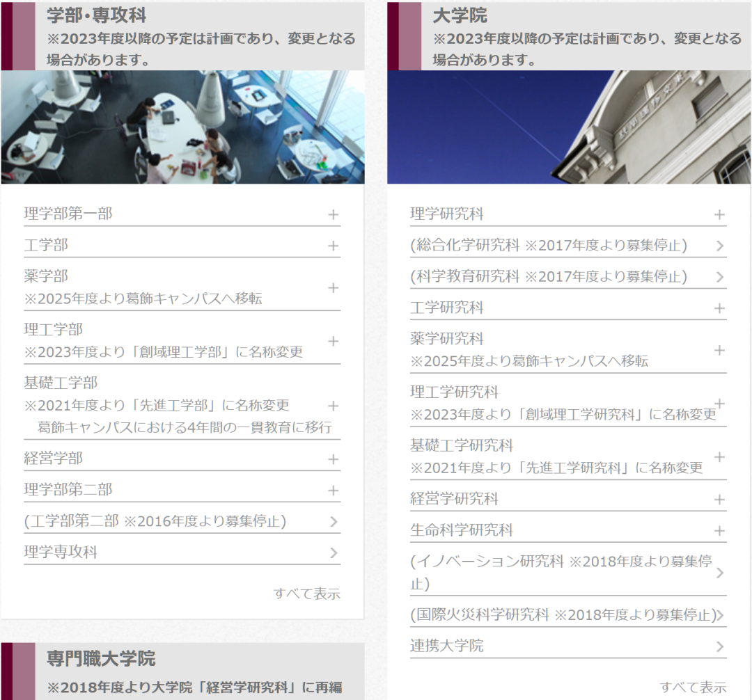This screenshot has height=700, width=752.
Task: Click すべて表示 under 学部・専攻科 list
Action: coord(307,594)
